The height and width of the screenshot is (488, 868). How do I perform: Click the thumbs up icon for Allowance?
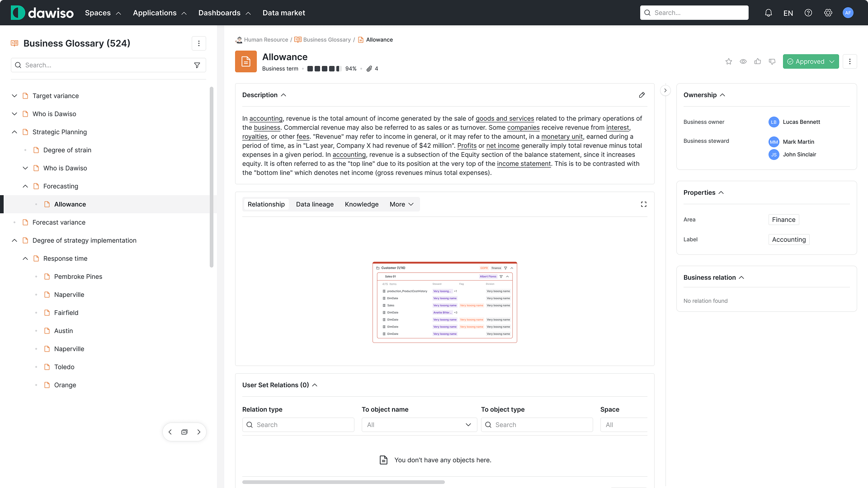pos(758,61)
